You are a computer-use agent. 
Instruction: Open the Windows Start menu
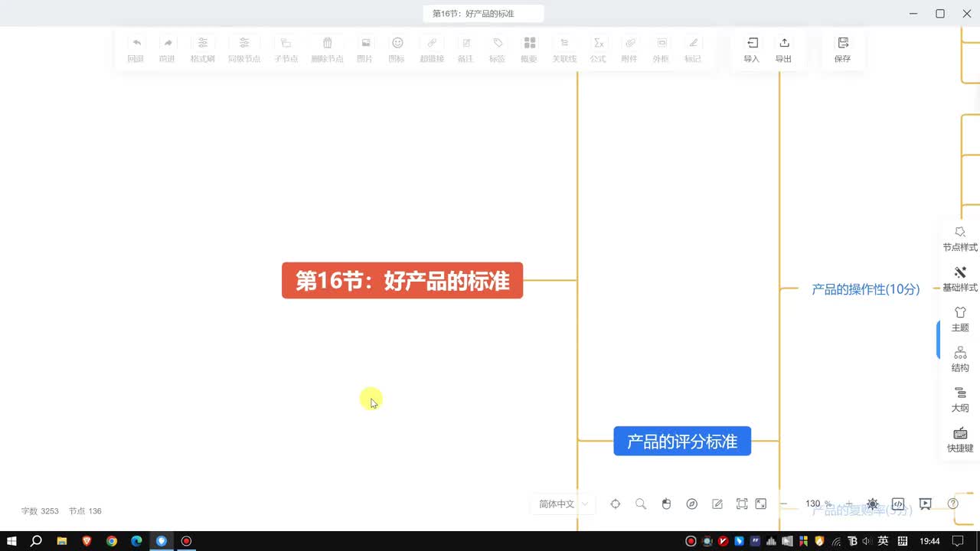tap(12, 541)
